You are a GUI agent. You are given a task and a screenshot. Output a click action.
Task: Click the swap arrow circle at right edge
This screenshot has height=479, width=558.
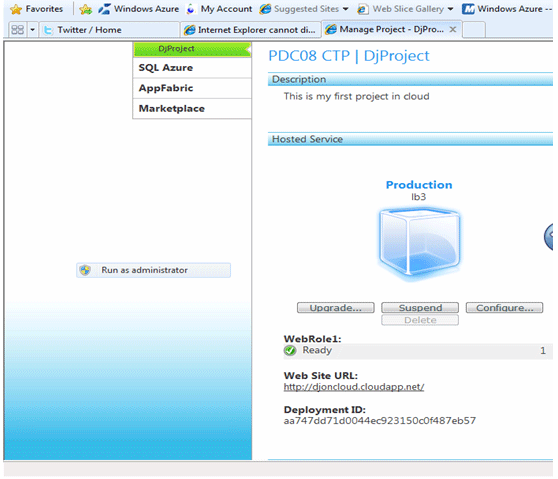(x=548, y=237)
